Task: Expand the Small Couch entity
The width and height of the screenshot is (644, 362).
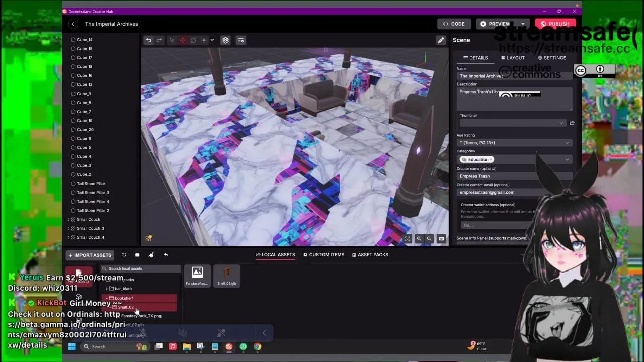Action: [x=69, y=220]
